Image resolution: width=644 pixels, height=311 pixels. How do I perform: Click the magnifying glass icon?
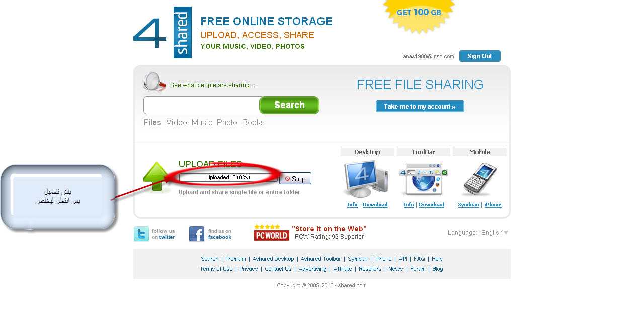coord(154,82)
